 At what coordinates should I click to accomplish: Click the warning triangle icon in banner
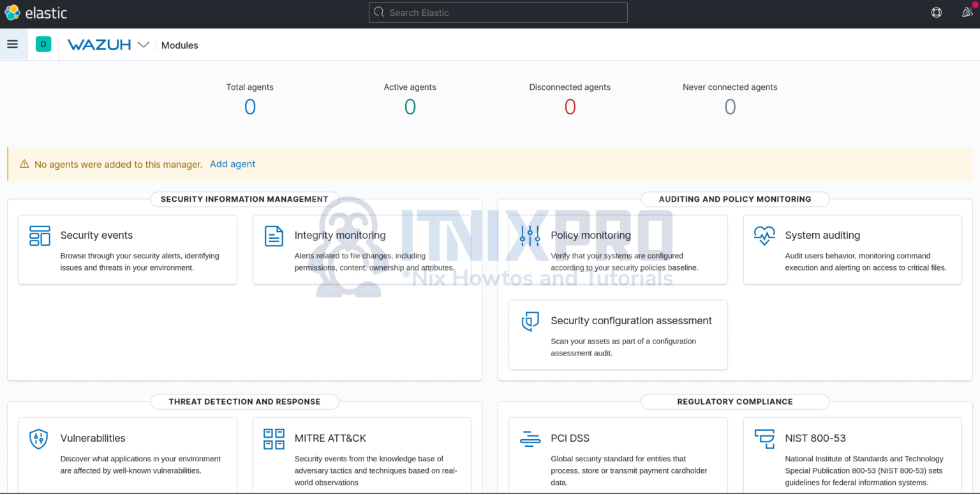coord(24,164)
